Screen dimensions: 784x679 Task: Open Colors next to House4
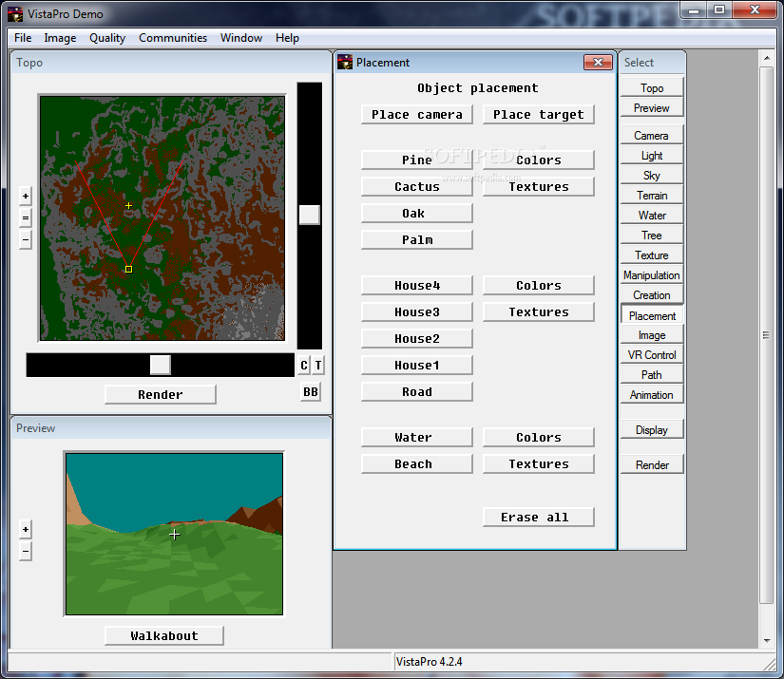tap(539, 285)
